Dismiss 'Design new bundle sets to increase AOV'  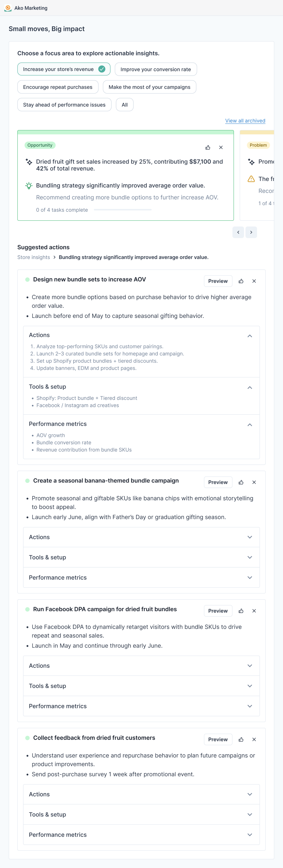(254, 281)
